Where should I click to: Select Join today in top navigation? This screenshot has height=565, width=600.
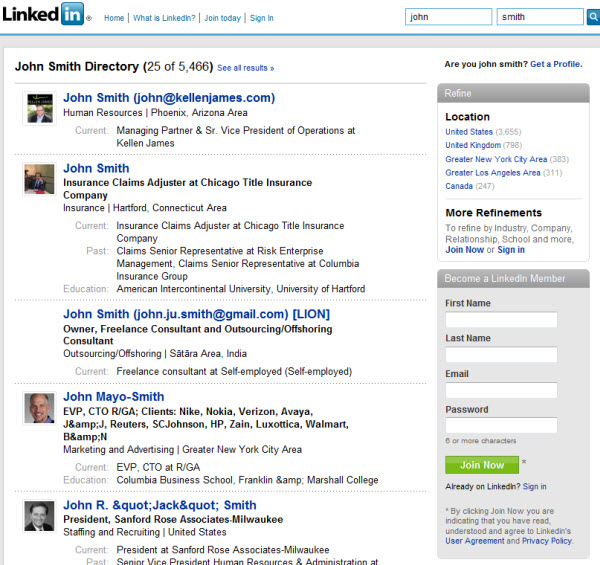point(223,18)
